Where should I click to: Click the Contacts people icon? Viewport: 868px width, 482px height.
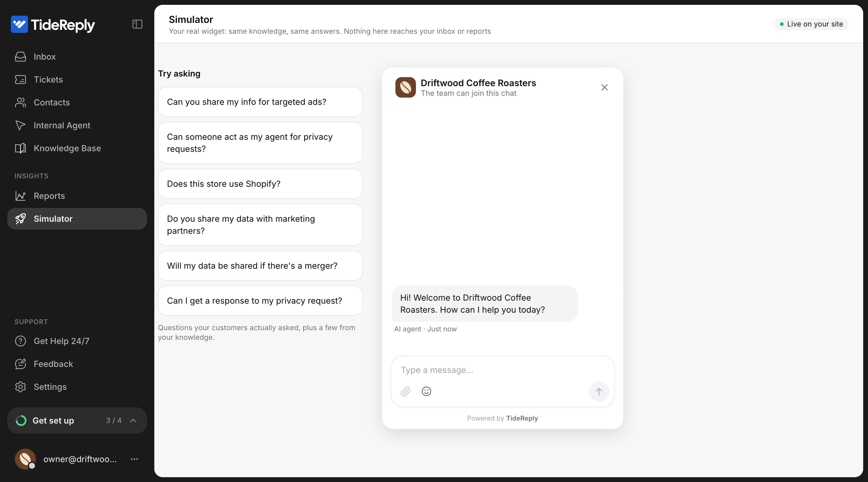pyautogui.click(x=20, y=102)
